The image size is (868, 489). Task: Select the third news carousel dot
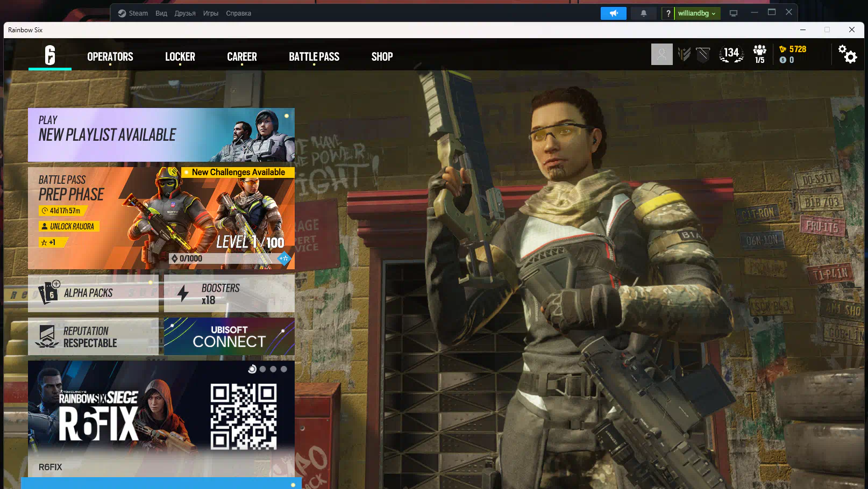coord(273,369)
